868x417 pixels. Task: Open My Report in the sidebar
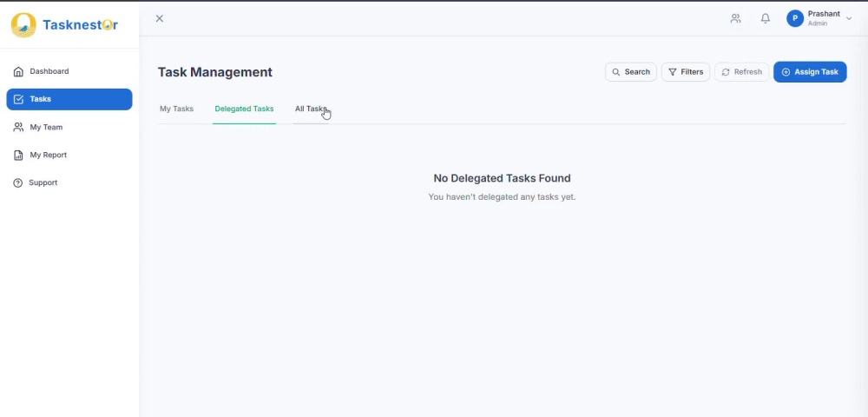69,155
